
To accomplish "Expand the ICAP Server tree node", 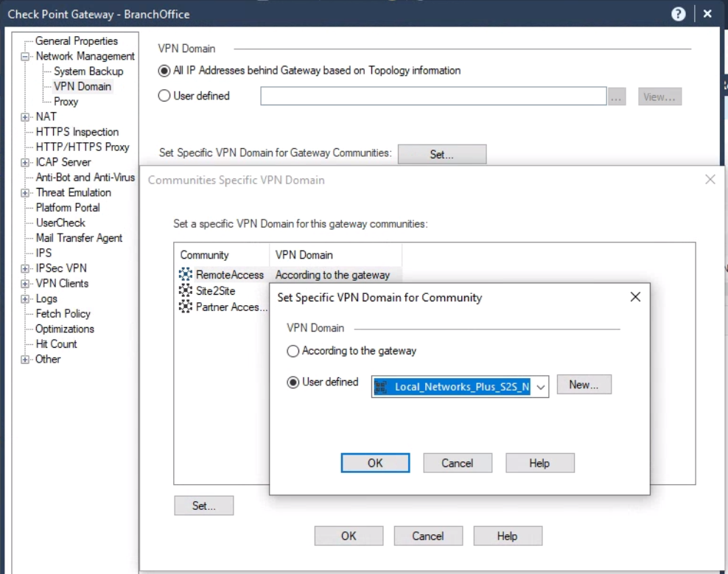I will pos(24,163).
